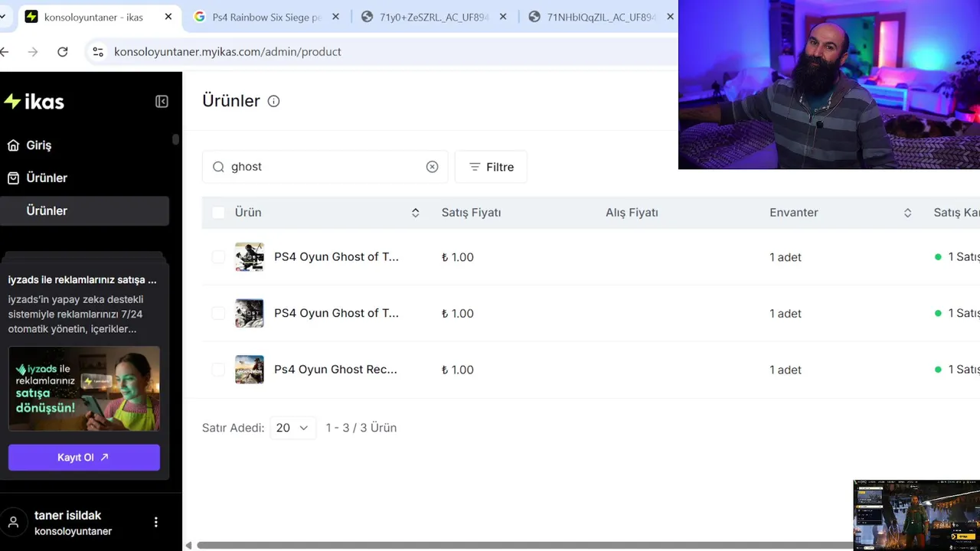980x551 pixels.
Task: Select all products header checkbox
Action: tap(218, 213)
